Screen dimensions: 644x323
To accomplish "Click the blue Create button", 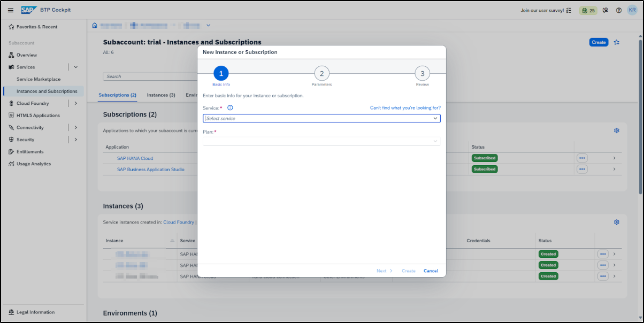I will click(599, 42).
